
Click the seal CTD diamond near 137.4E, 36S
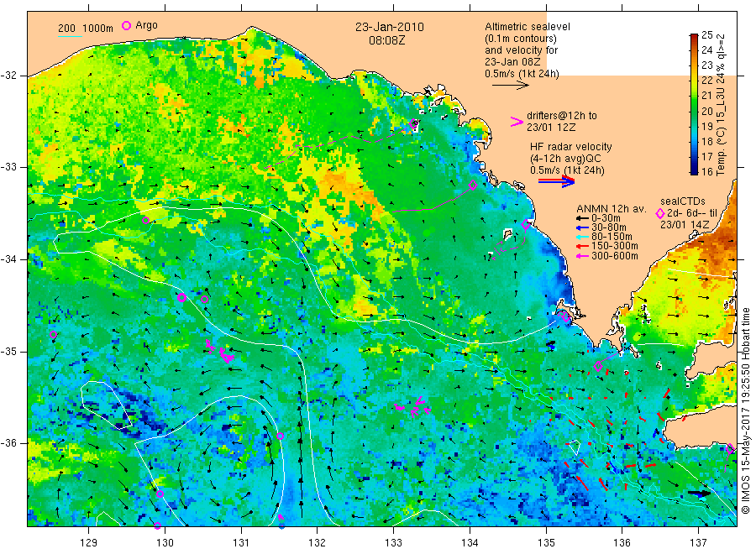731,449
